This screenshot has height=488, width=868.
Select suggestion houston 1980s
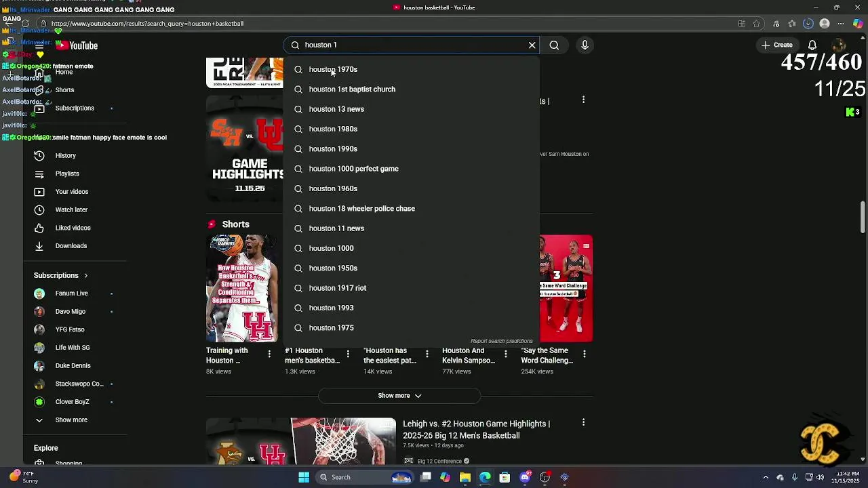tap(411, 129)
